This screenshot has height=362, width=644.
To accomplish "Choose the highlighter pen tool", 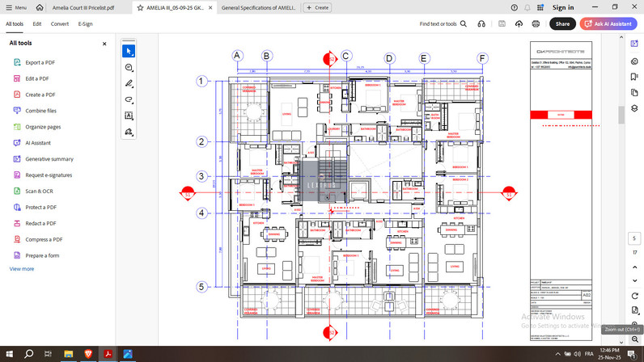I will [x=129, y=83].
